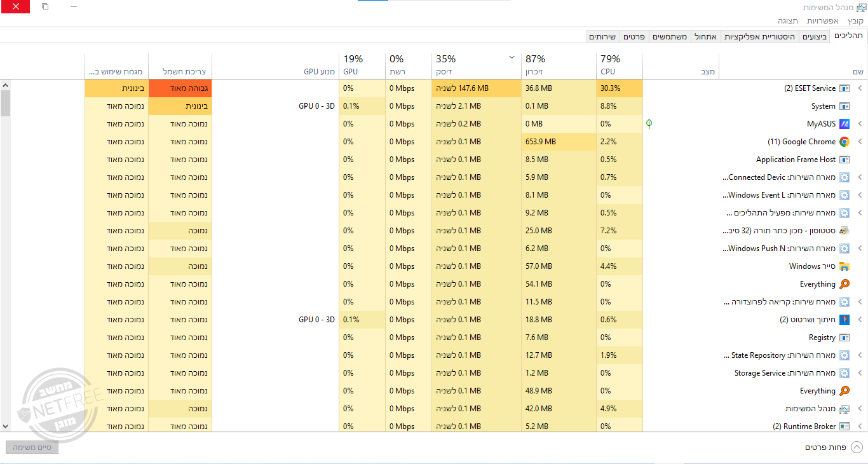Click the 653.9 MB memory cell

click(x=559, y=142)
